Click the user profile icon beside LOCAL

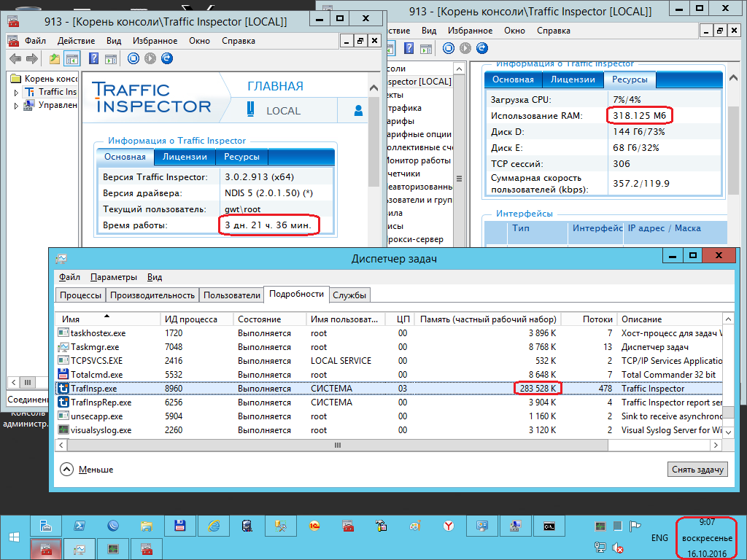pyautogui.click(x=358, y=111)
